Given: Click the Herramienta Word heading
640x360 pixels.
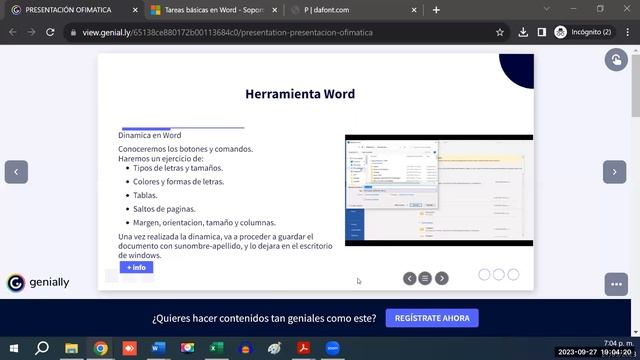Looking at the screenshot, I should tap(300, 94).
